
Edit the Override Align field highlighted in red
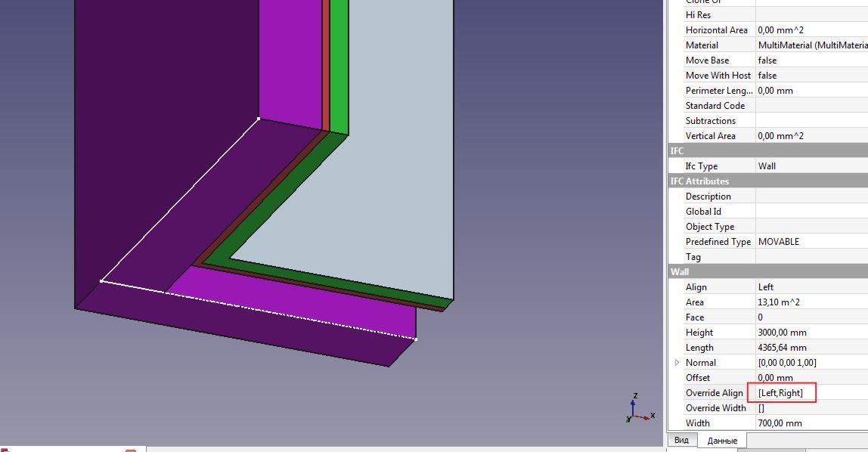[781, 392]
